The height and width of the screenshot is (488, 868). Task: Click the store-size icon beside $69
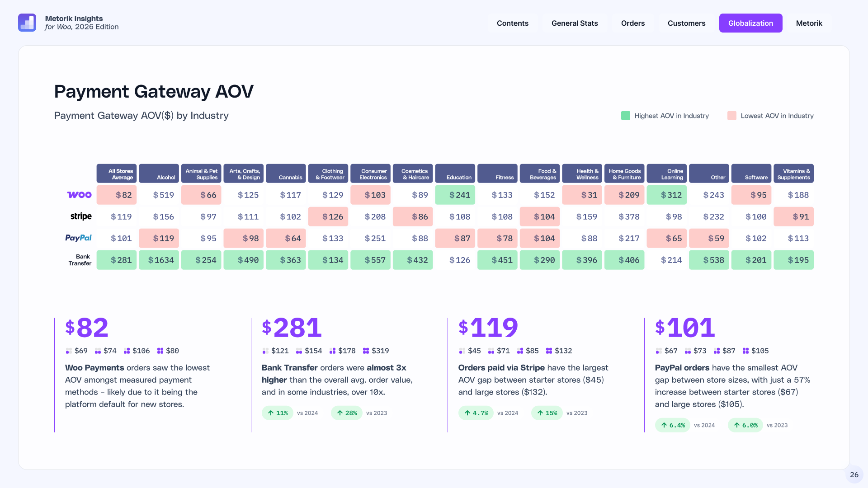tap(69, 351)
